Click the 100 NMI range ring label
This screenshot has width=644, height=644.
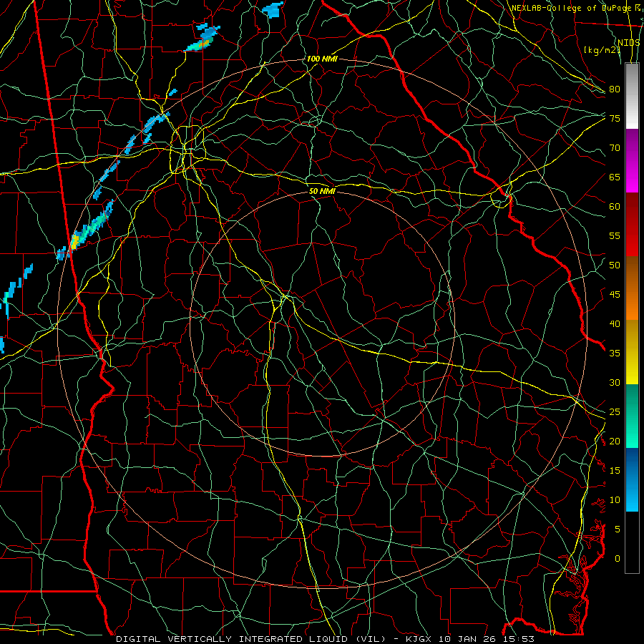click(x=322, y=59)
